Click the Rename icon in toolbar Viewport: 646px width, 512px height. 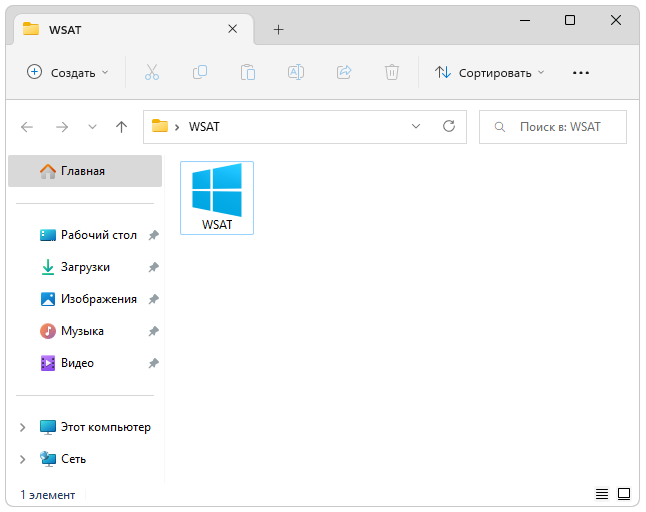coord(296,72)
